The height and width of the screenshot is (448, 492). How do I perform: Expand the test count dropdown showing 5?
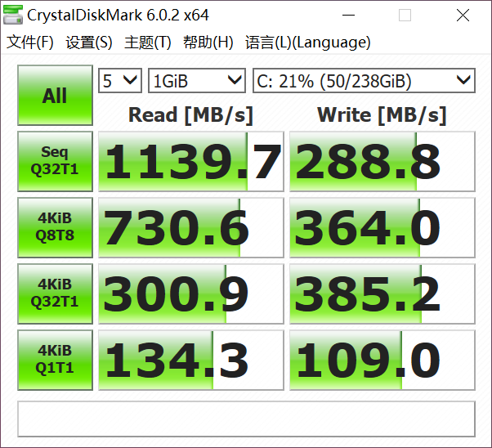[120, 81]
